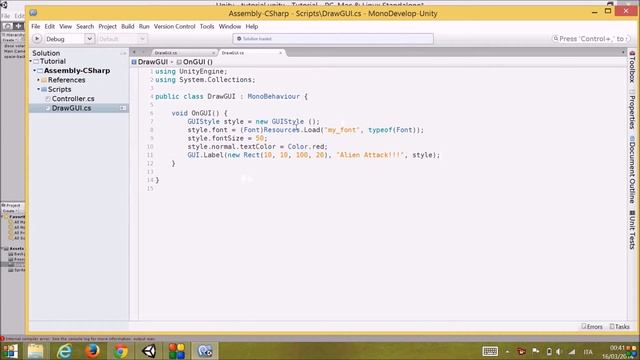Screen dimensions: 640x360
Task: Select the Tutorial solution label
Action: 53,61
